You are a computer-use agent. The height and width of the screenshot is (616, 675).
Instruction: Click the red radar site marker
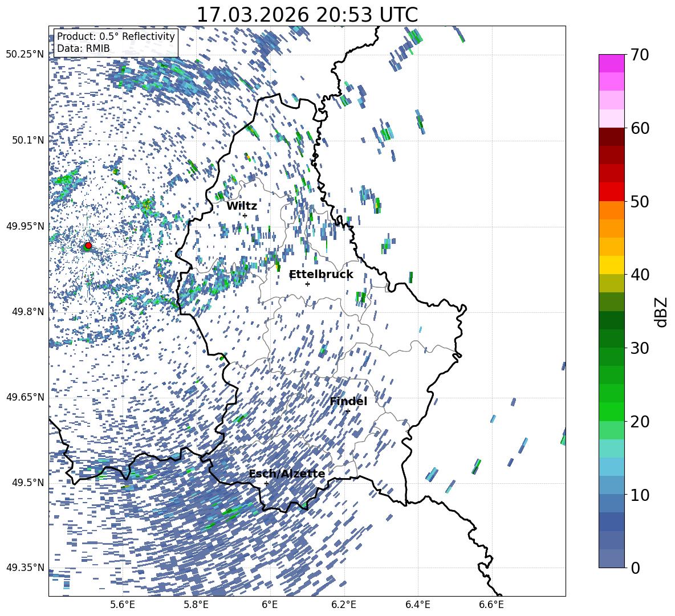click(x=88, y=245)
